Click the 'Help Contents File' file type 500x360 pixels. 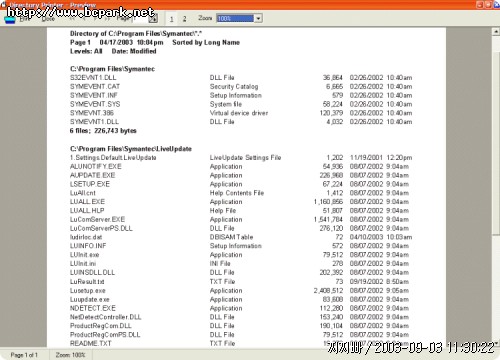pos(237,193)
